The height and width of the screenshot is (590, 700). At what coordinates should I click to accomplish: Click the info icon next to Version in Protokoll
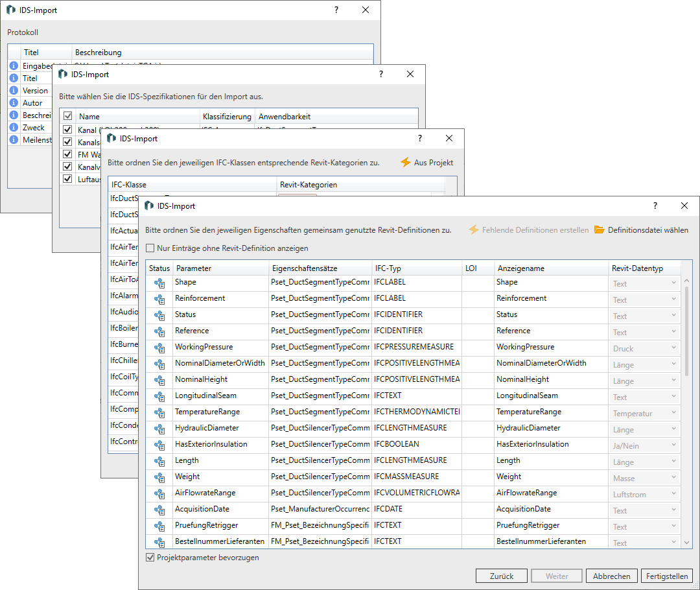pyautogui.click(x=14, y=90)
